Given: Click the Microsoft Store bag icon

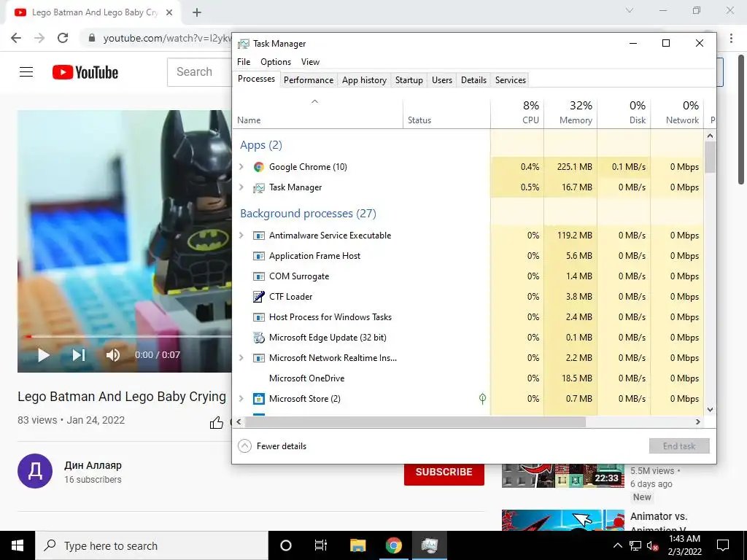Looking at the screenshot, I should click(259, 399).
